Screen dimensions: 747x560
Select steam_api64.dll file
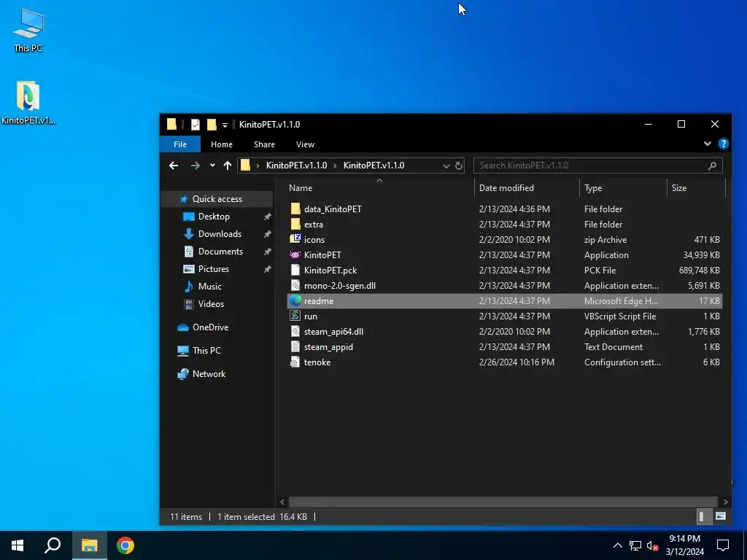505,332
